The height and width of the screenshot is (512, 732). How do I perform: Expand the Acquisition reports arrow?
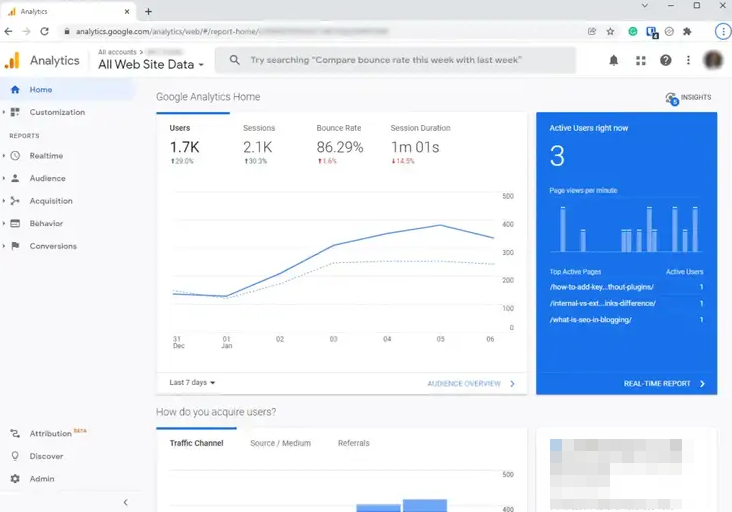point(4,201)
